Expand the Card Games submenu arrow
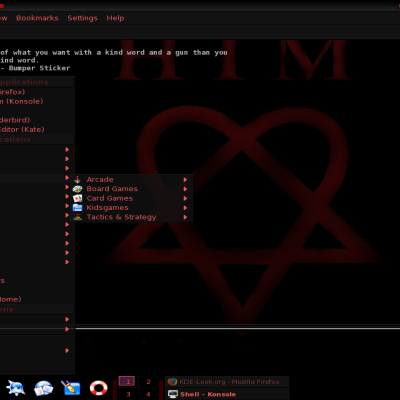The height and width of the screenshot is (400, 400). coord(185,198)
